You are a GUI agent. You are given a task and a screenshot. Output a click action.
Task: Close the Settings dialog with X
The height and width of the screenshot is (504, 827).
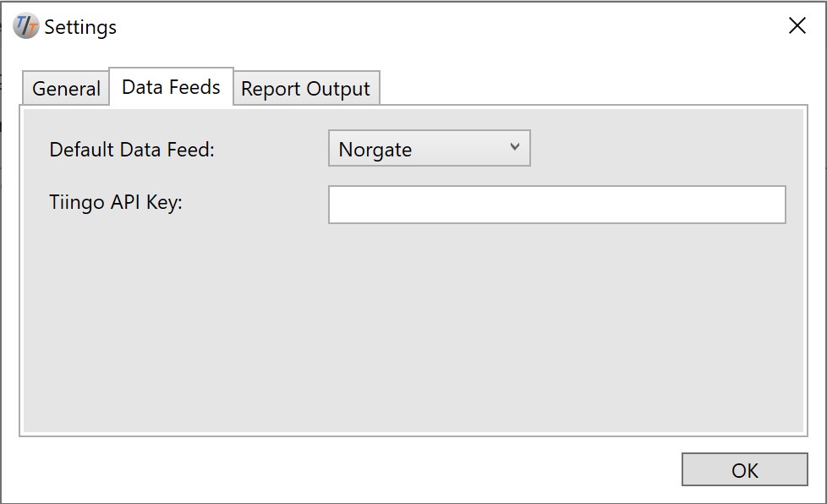click(797, 25)
